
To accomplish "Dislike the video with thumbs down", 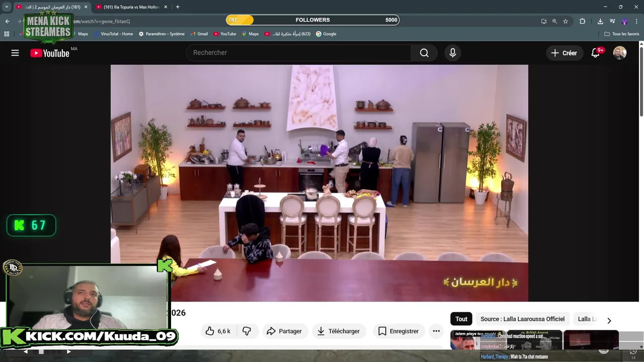I will (247, 331).
